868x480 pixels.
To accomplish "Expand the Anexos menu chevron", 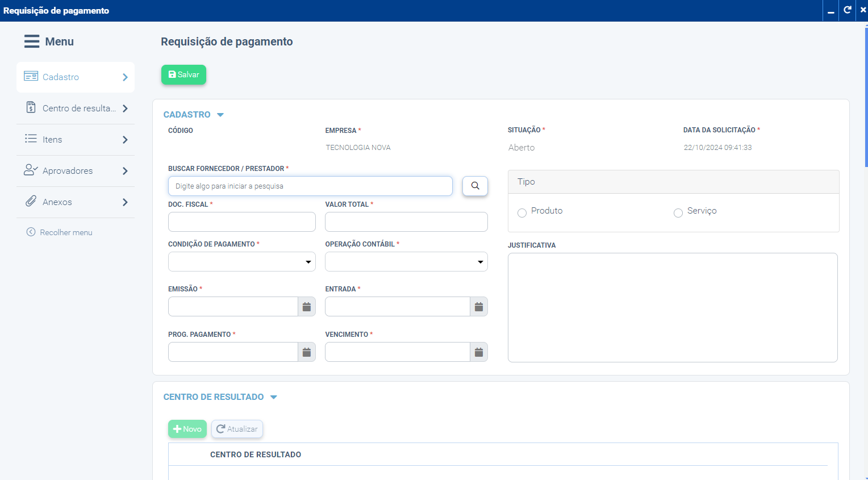I will pyautogui.click(x=125, y=202).
